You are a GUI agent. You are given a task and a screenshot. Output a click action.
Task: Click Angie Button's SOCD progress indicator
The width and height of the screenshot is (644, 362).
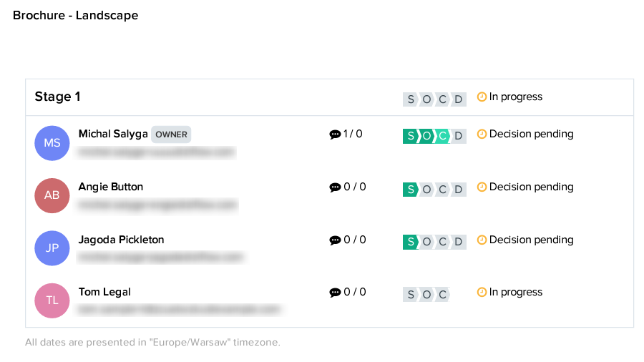pos(434,190)
